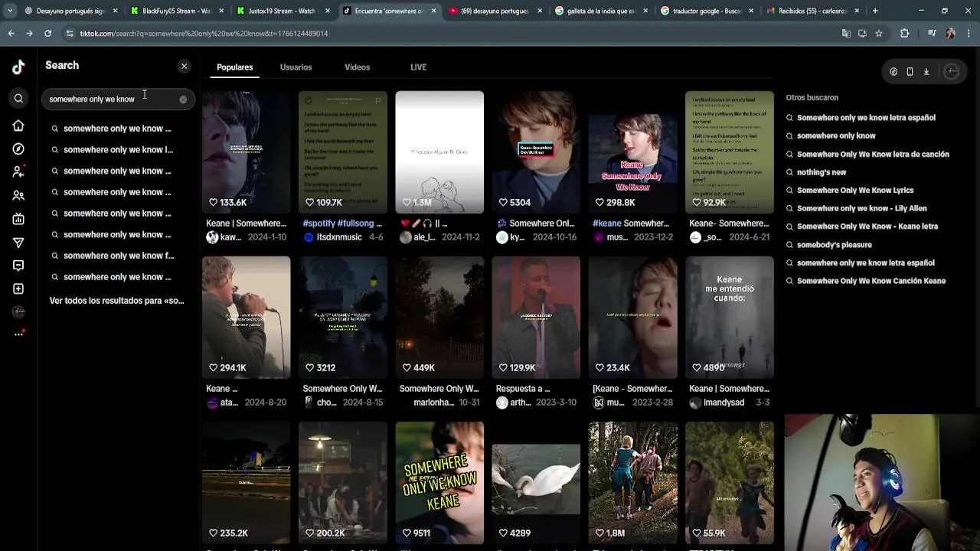Open a new browser tab
980x551 pixels.
click(875, 11)
